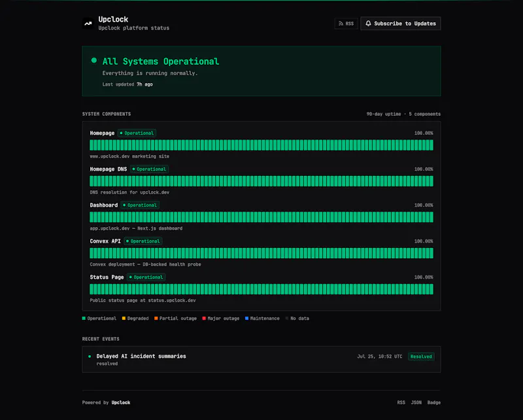
Task: Click Status Page 100.00% uptime value
Action: 424,277
